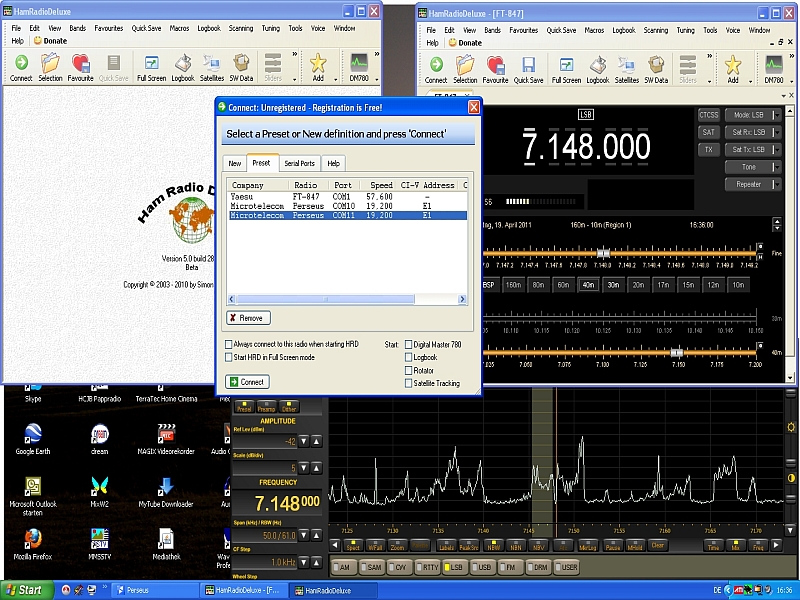Click Connect button at bottom of Connect dialog
This screenshot has width=800, height=600.
point(247,382)
